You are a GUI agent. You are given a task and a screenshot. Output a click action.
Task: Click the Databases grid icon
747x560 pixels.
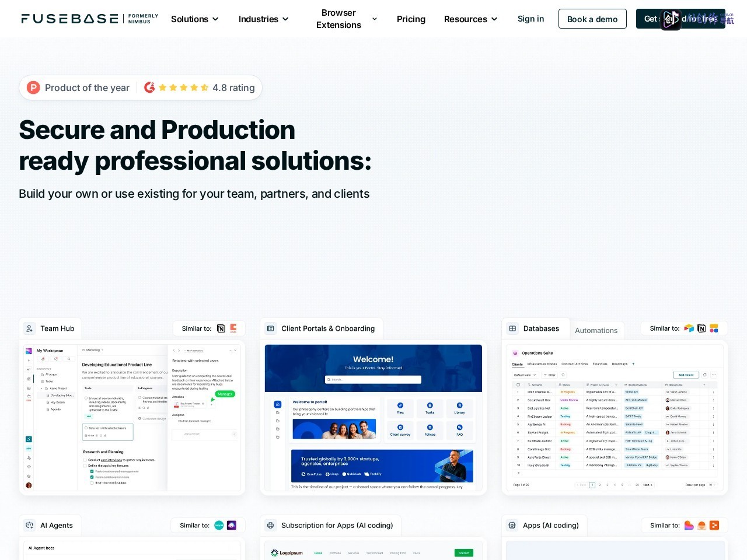pyautogui.click(x=512, y=328)
